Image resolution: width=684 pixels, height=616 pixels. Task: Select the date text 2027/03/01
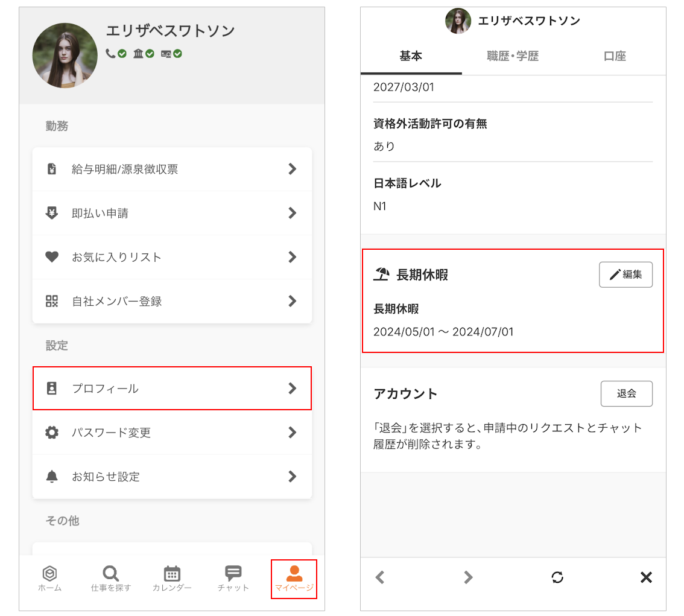coord(404,87)
